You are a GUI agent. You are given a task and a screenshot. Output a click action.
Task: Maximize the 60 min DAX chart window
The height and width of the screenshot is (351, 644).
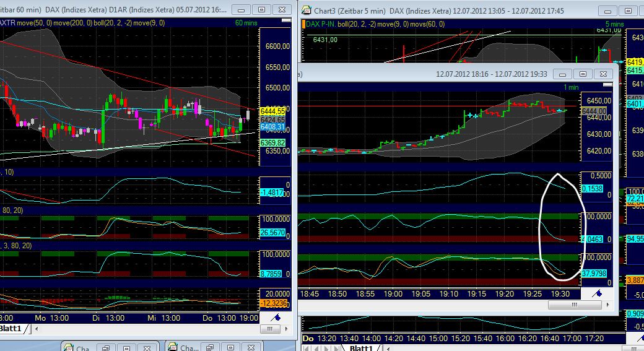(x=261, y=9)
